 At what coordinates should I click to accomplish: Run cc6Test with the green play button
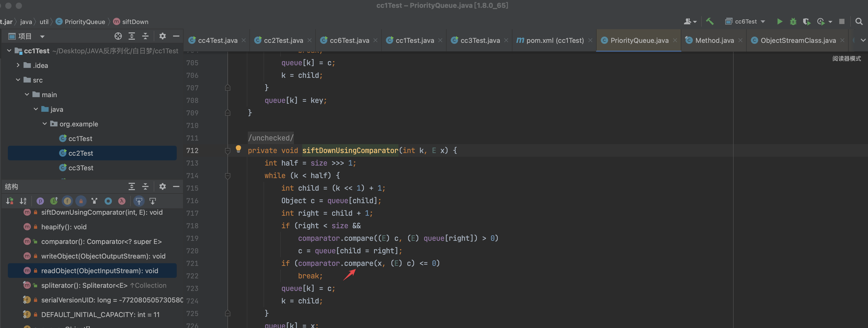pos(779,21)
